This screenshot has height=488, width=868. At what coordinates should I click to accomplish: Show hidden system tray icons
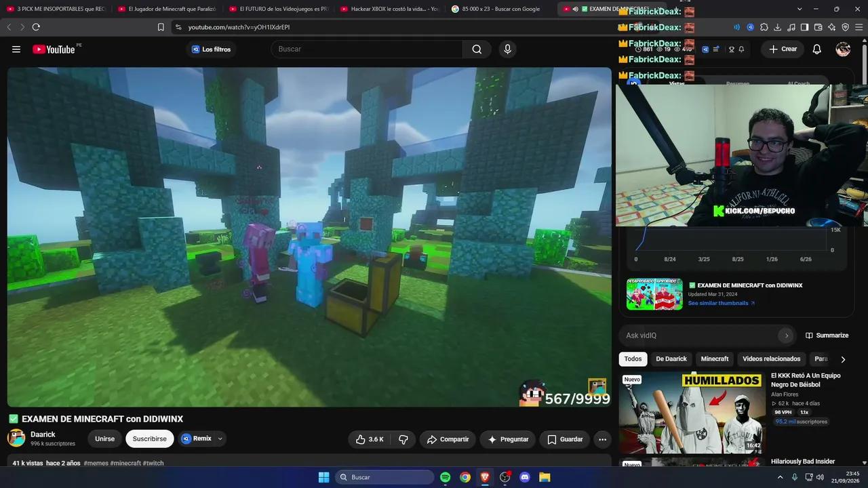780,477
